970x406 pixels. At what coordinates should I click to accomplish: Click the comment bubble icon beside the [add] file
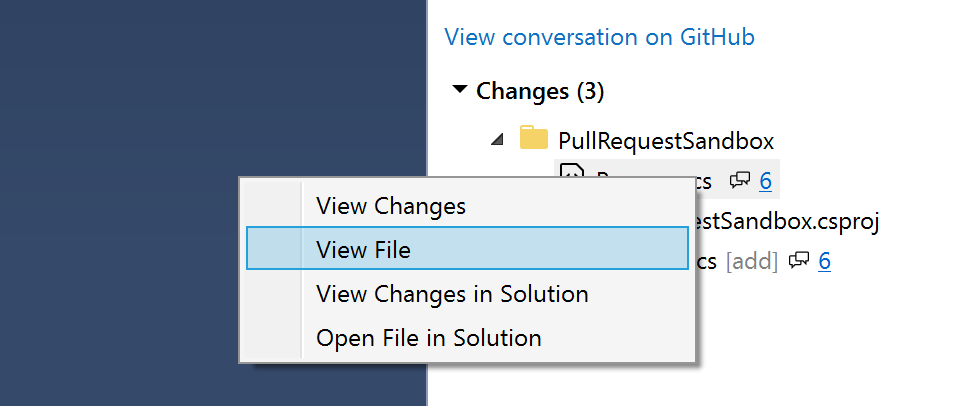(799, 261)
